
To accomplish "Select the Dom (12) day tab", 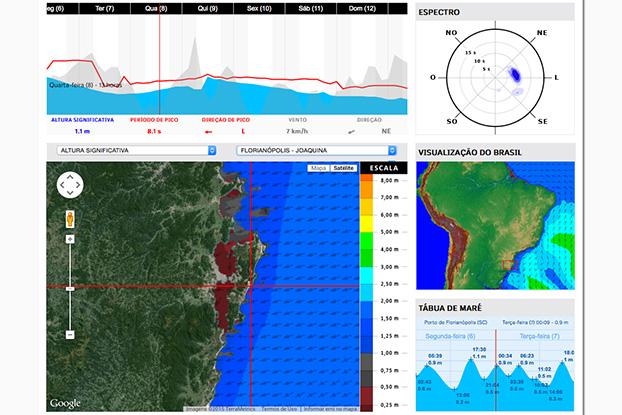I will click(x=362, y=8).
